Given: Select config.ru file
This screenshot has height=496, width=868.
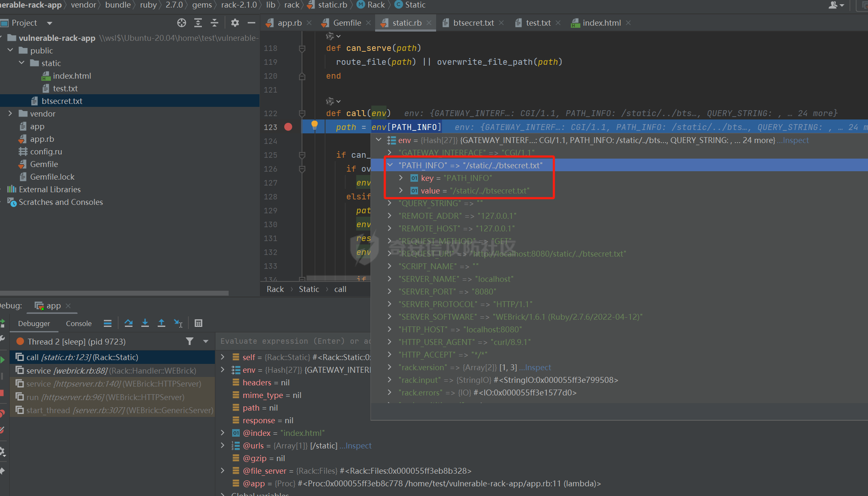Looking at the screenshot, I should pos(46,151).
